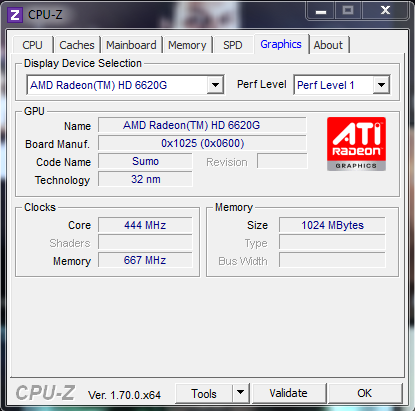Image resolution: width=417 pixels, height=412 pixels.
Task: Click the Display Device Selection group label
Action: [x=83, y=63]
